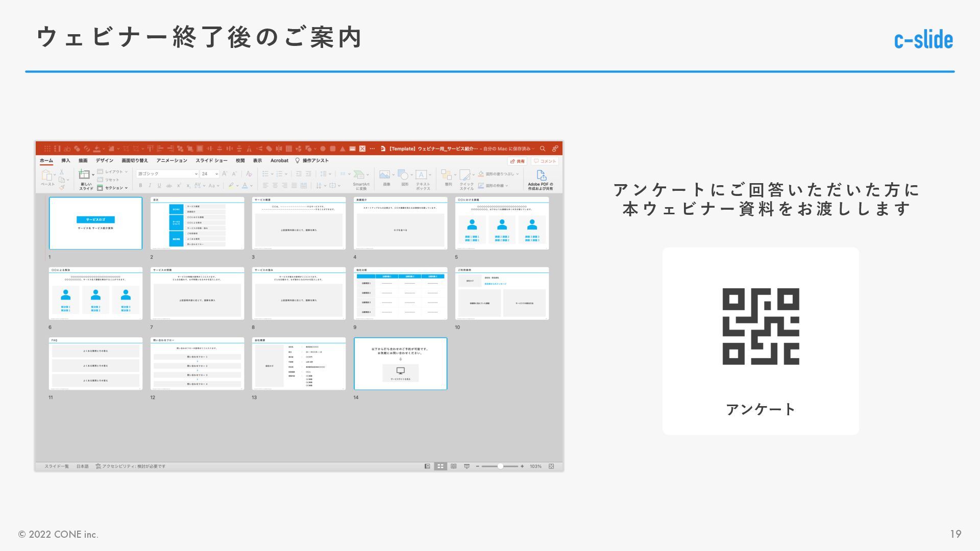Click Adobe PDF create and share icon

point(541,176)
